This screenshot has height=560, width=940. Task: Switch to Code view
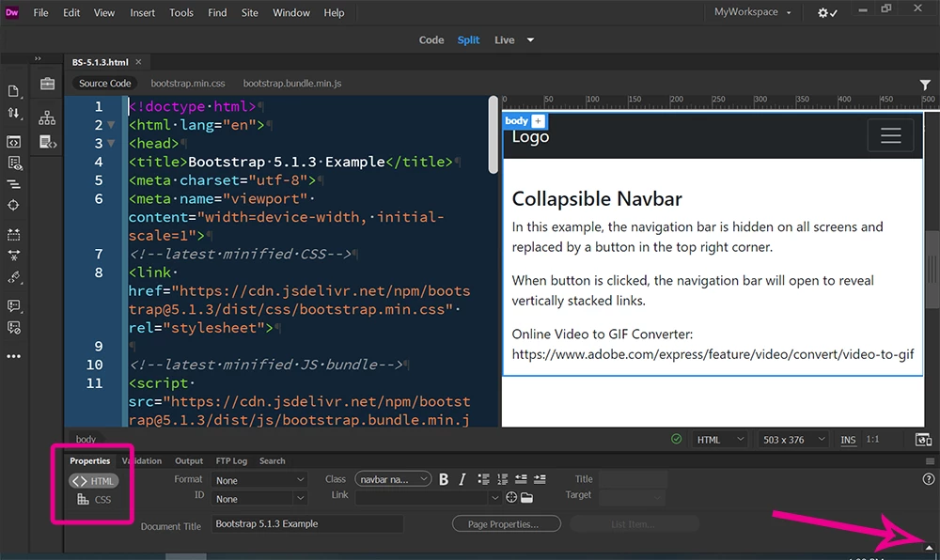coord(431,40)
